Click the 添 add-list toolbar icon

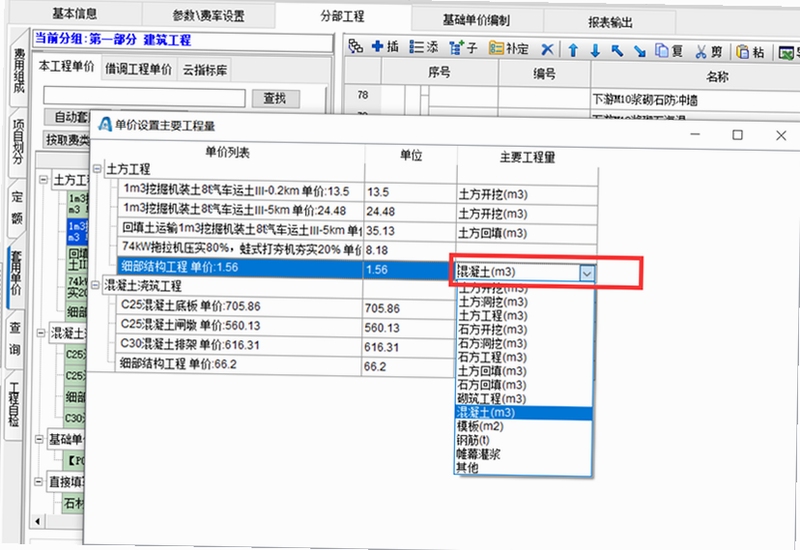[x=424, y=47]
